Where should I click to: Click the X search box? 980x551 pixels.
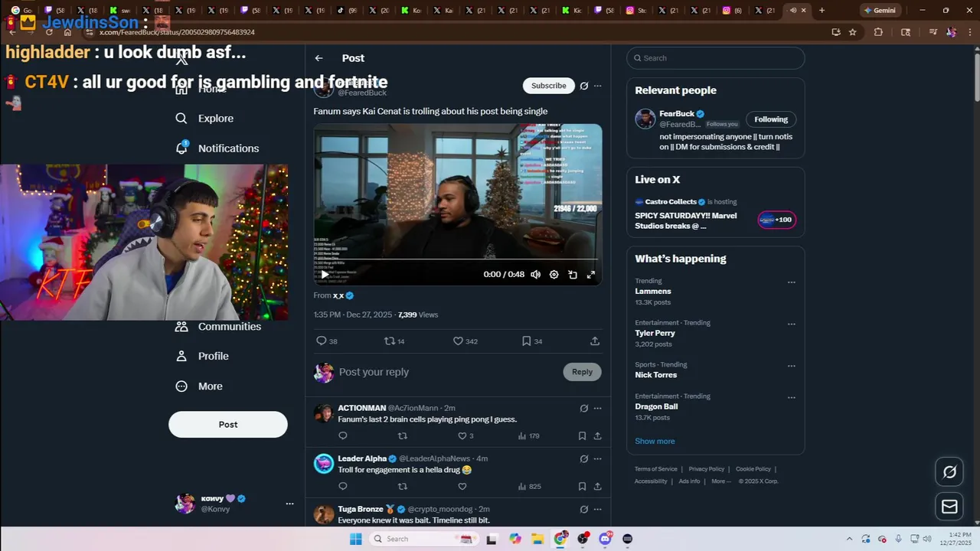[x=716, y=58]
